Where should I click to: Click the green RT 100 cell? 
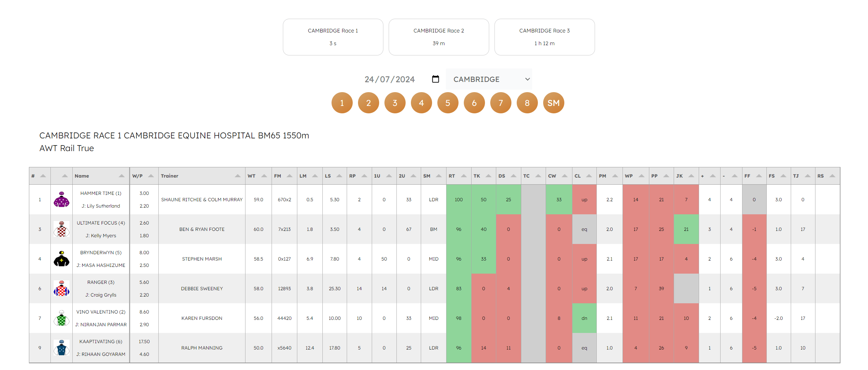[x=459, y=199]
